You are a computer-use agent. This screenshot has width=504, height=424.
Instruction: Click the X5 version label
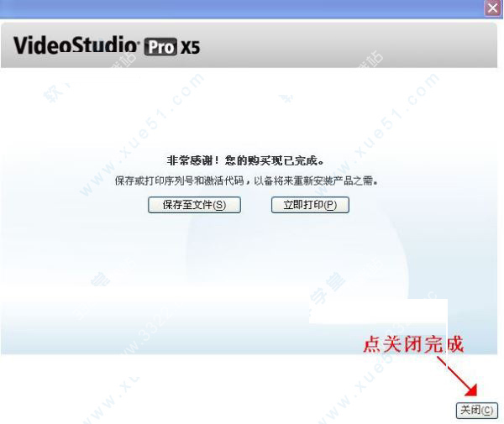tap(190, 47)
